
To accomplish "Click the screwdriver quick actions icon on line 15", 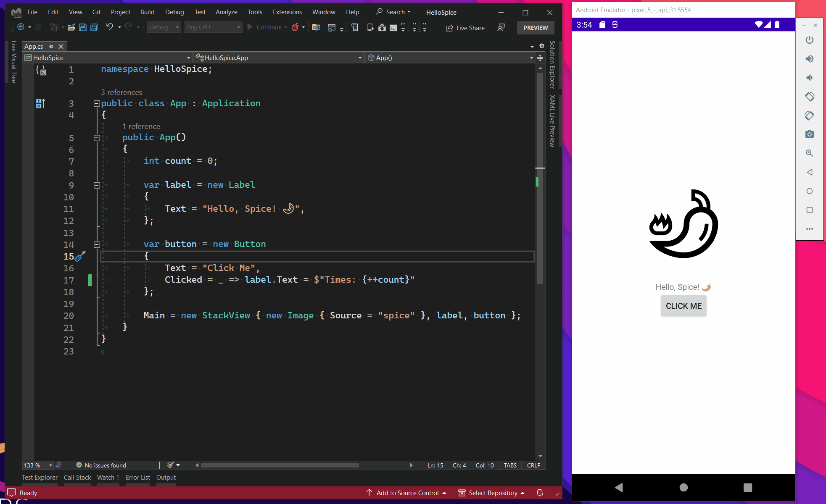I will click(80, 256).
